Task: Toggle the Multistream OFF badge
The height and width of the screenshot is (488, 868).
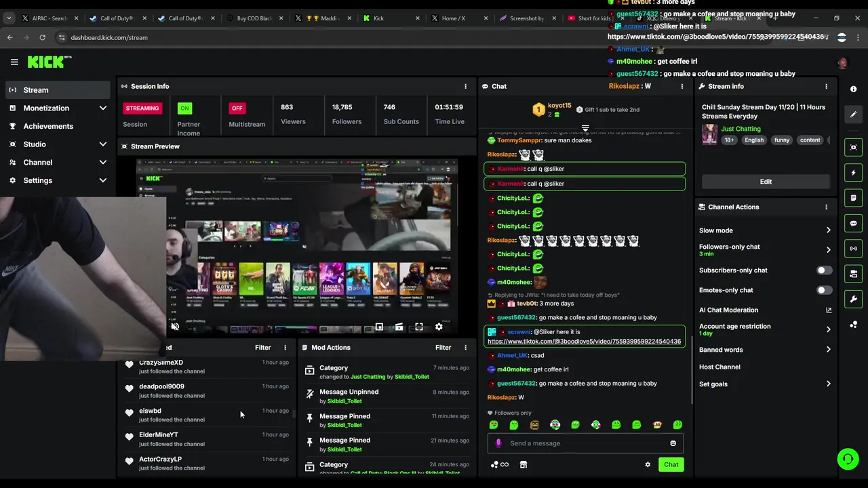Action: (x=237, y=108)
